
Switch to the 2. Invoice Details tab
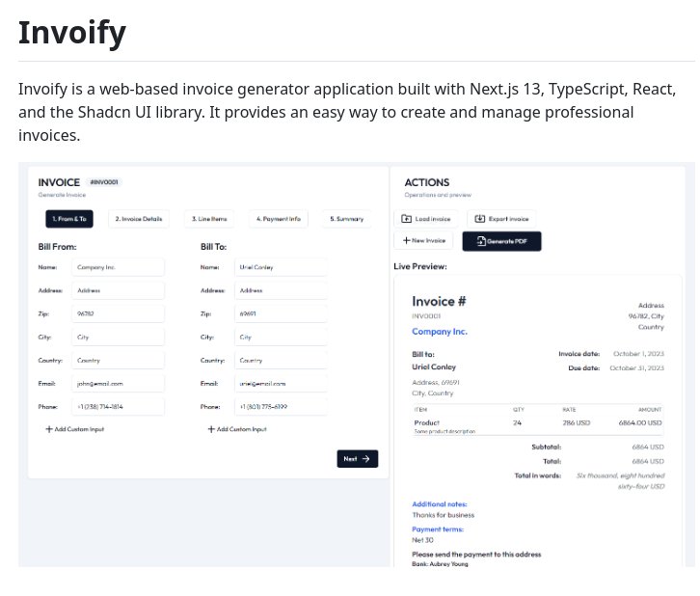click(x=140, y=219)
